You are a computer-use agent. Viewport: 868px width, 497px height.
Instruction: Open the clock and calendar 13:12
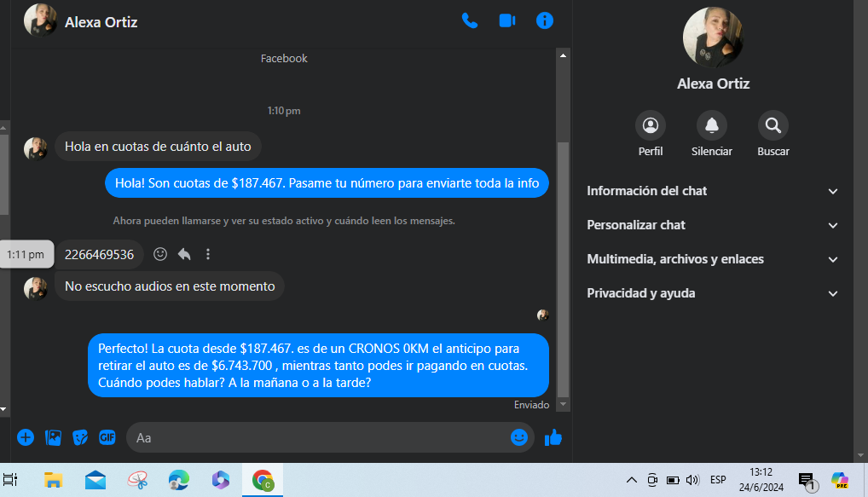click(761, 480)
